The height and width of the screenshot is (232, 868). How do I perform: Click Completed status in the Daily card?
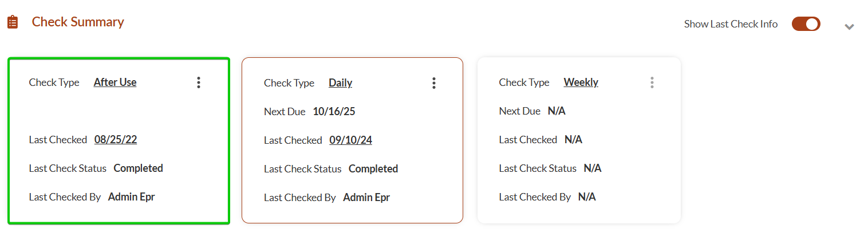(x=373, y=169)
